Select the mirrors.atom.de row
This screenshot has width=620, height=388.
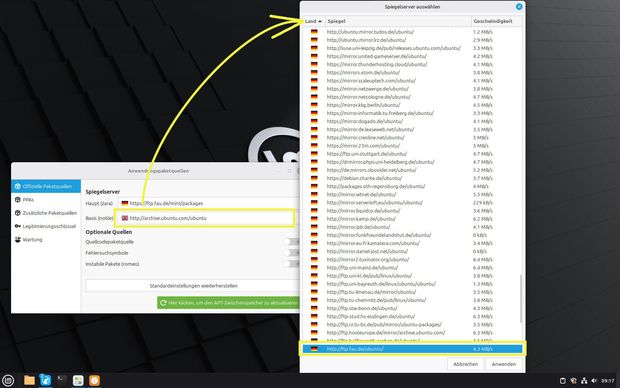[412, 72]
